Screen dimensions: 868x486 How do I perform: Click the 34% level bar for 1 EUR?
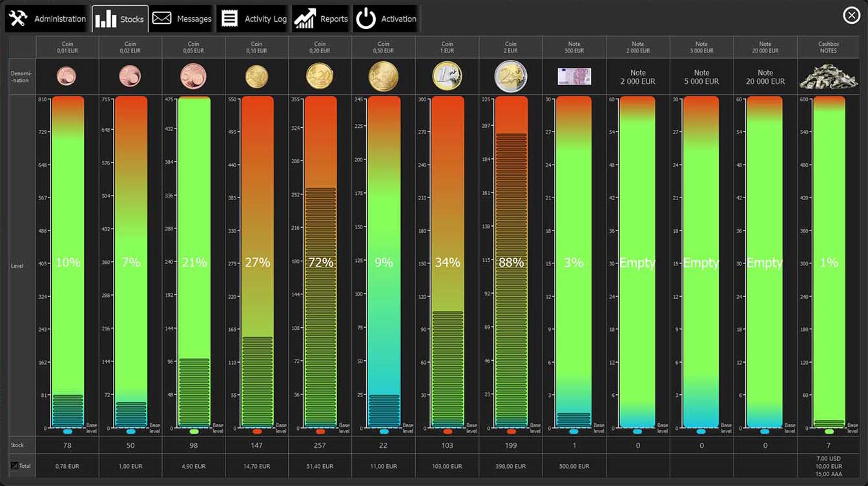pos(448,262)
